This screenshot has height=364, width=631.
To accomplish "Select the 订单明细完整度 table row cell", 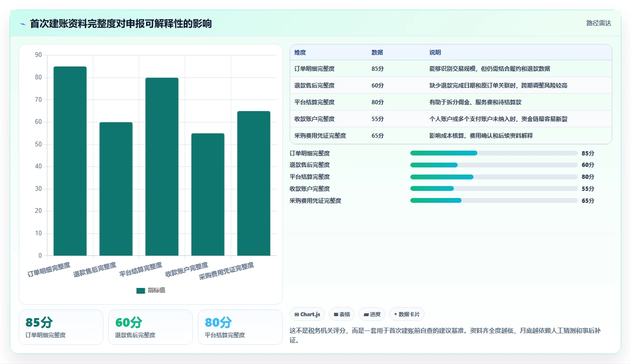I will (315, 68).
